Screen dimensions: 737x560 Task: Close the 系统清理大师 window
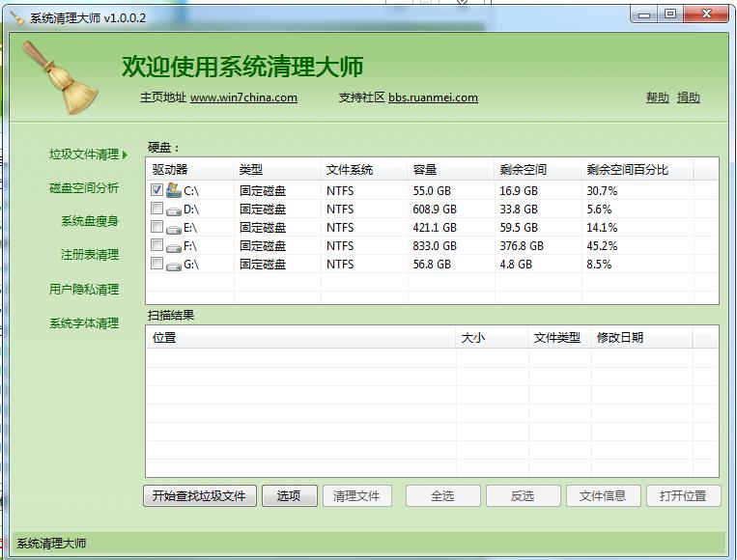[x=706, y=14]
